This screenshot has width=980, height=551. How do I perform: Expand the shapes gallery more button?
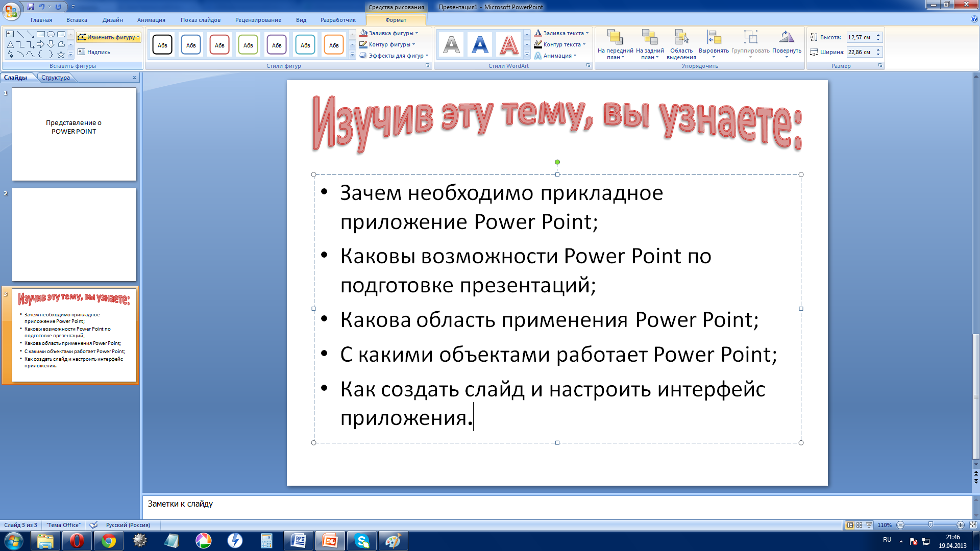[70, 55]
